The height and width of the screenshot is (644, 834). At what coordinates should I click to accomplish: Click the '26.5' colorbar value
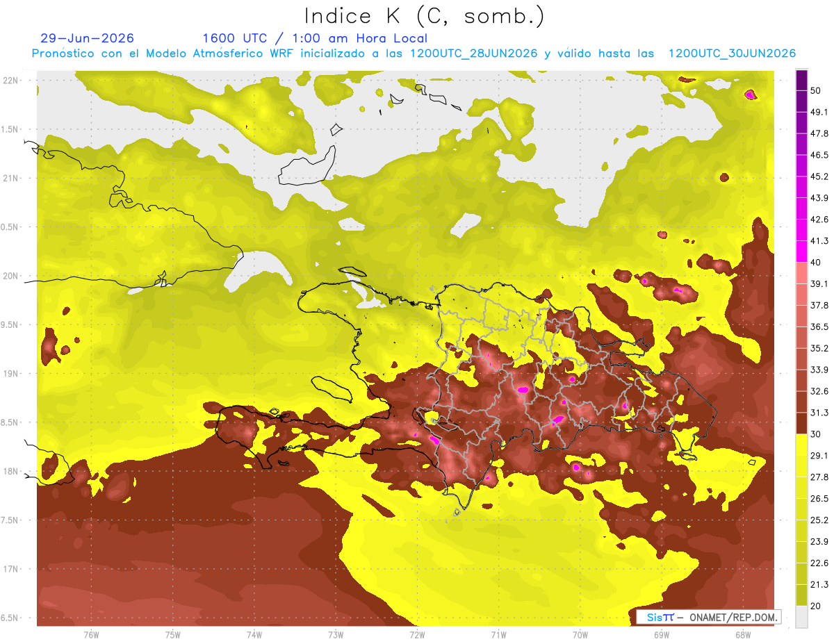click(819, 499)
